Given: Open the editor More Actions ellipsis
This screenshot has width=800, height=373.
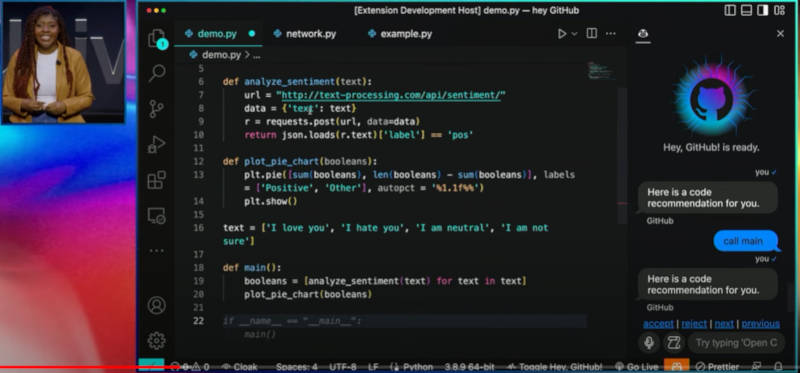Looking at the screenshot, I should (x=610, y=34).
